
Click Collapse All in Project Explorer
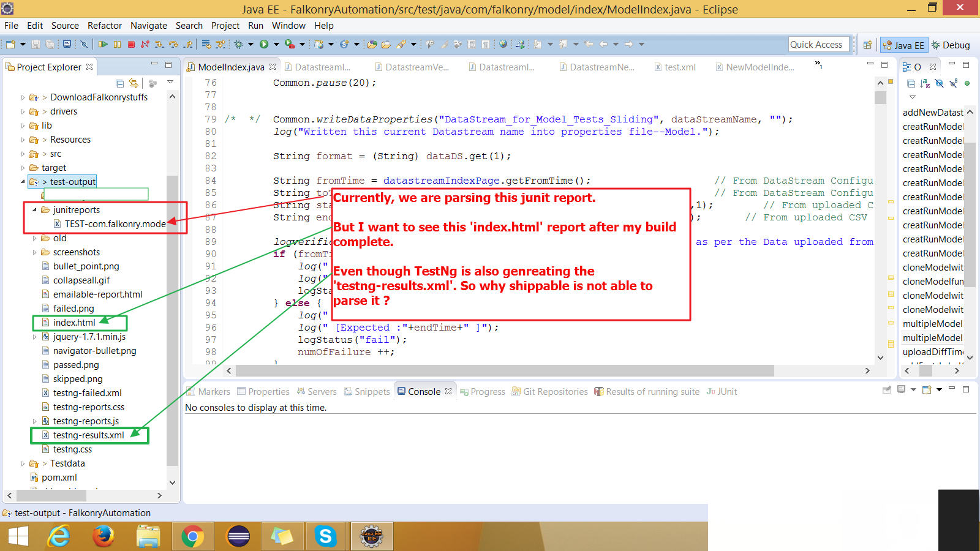point(120,83)
